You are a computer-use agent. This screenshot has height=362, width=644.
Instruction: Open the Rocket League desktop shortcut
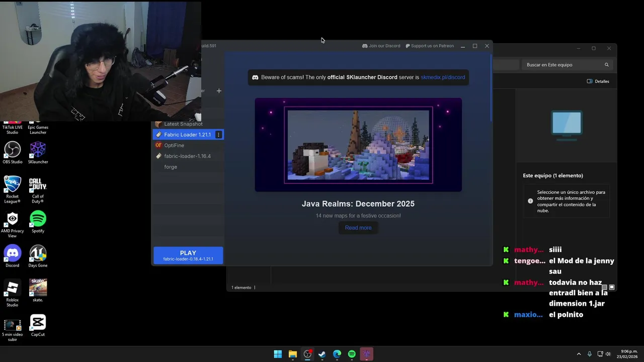13,190
